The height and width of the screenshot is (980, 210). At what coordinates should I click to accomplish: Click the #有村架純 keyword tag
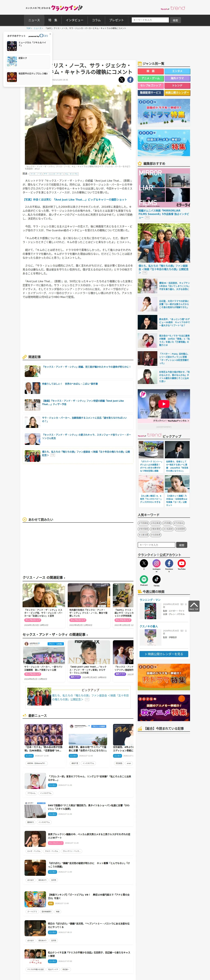coord(143,529)
